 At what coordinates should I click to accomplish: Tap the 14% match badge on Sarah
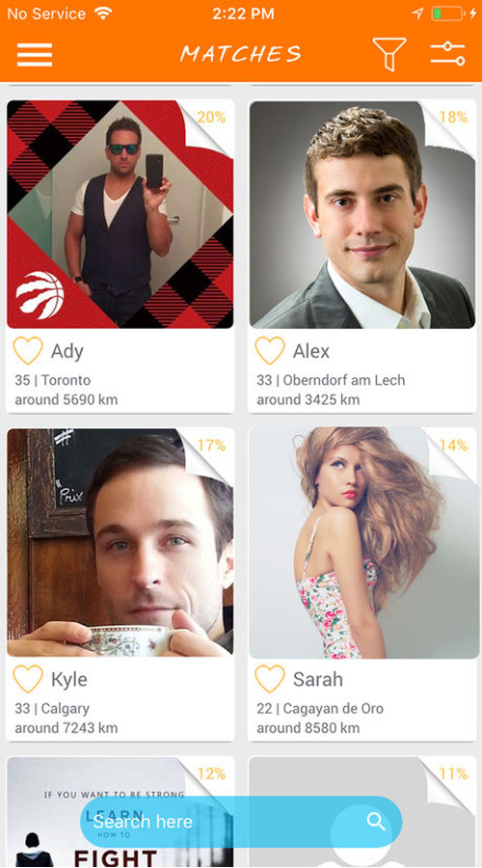tap(453, 445)
